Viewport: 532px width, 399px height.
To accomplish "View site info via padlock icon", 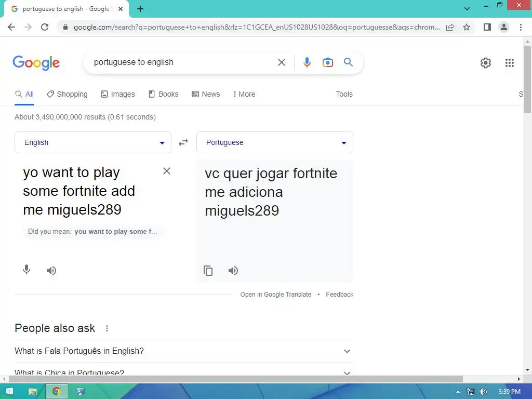I will coord(65,27).
